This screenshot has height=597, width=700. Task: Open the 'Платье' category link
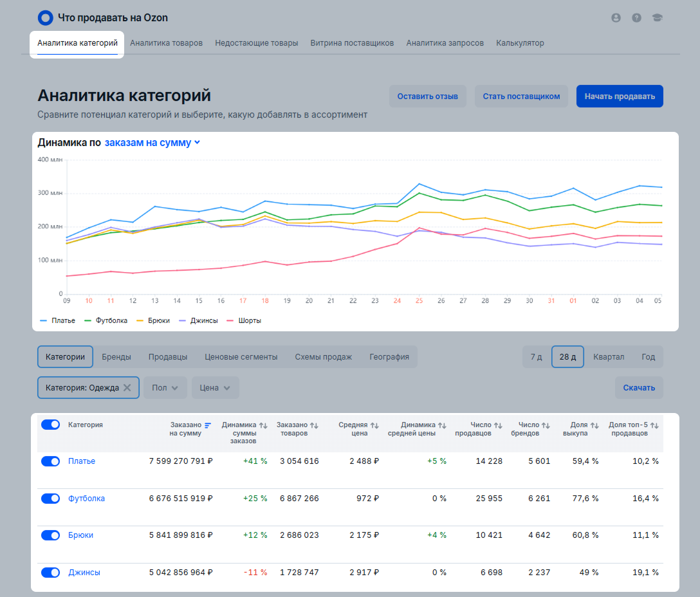click(82, 461)
